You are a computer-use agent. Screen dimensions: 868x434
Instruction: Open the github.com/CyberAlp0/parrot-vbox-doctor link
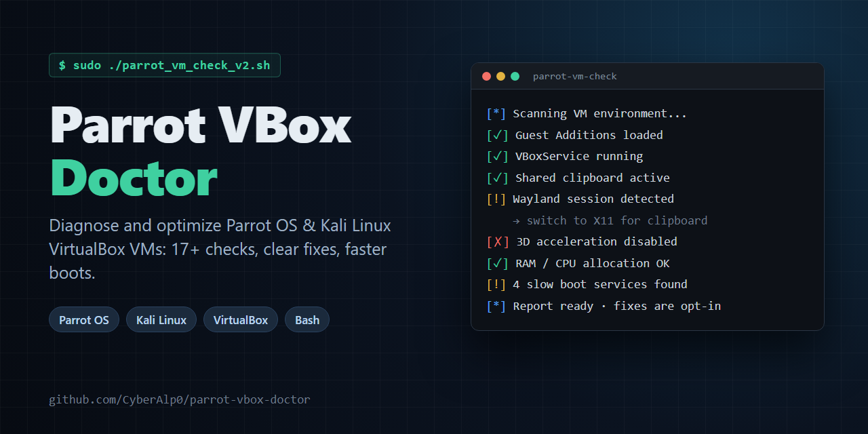coord(180,399)
